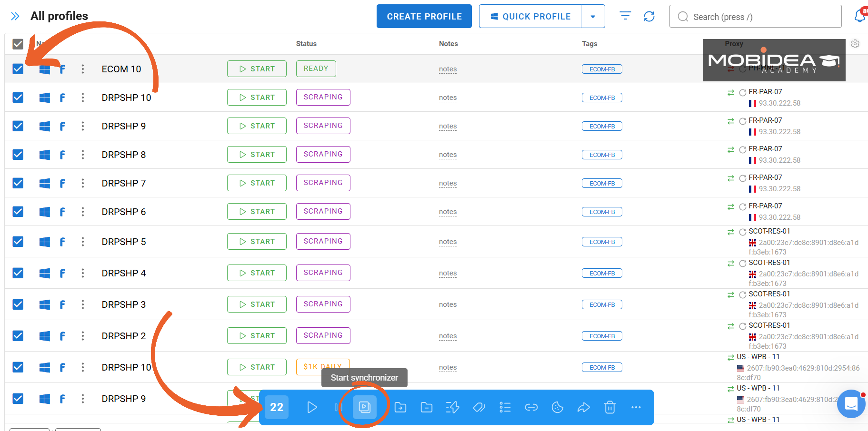Start selected profiles from the bulk bar
The image size is (868, 431).
click(x=312, y=407)
